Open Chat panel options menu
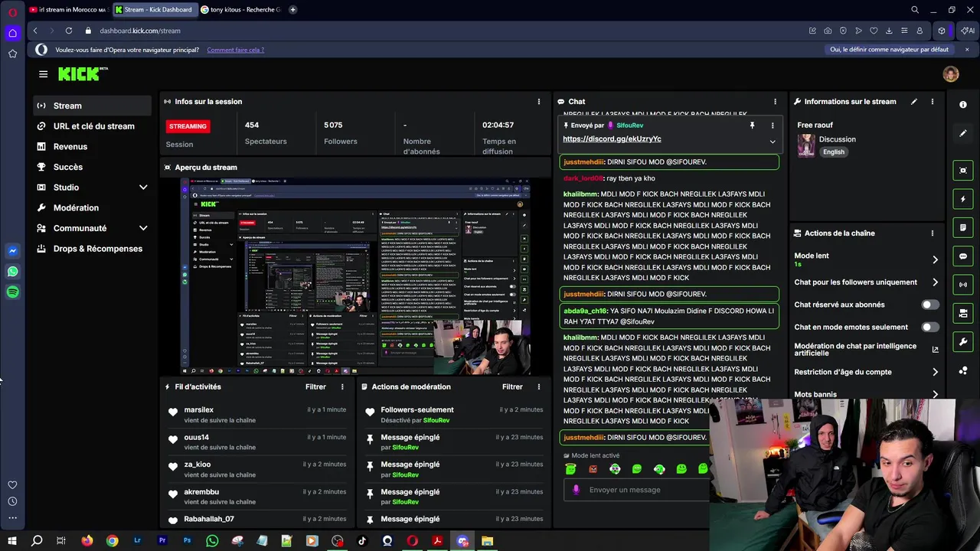This screenshot has height=551, width=980. tap(775, 101)
